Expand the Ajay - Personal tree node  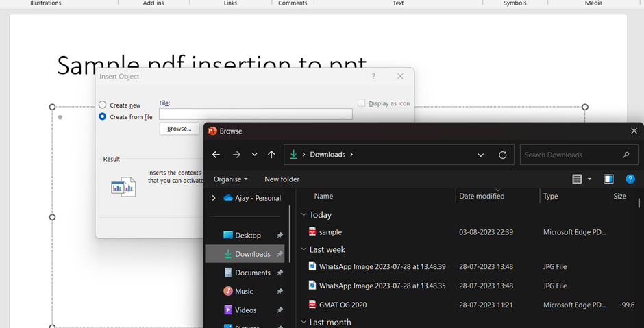point(214,198)
